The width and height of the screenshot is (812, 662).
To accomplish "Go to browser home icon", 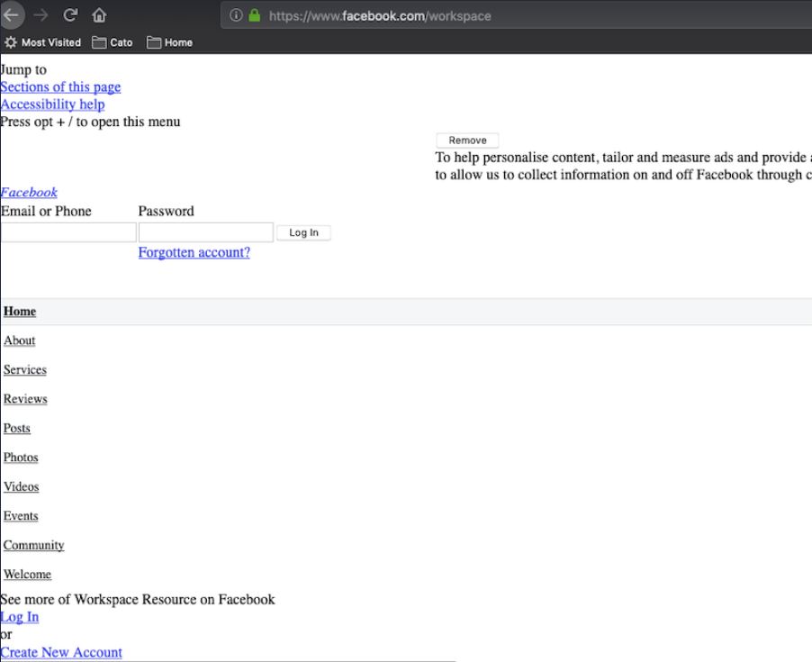I will (99, 15).
